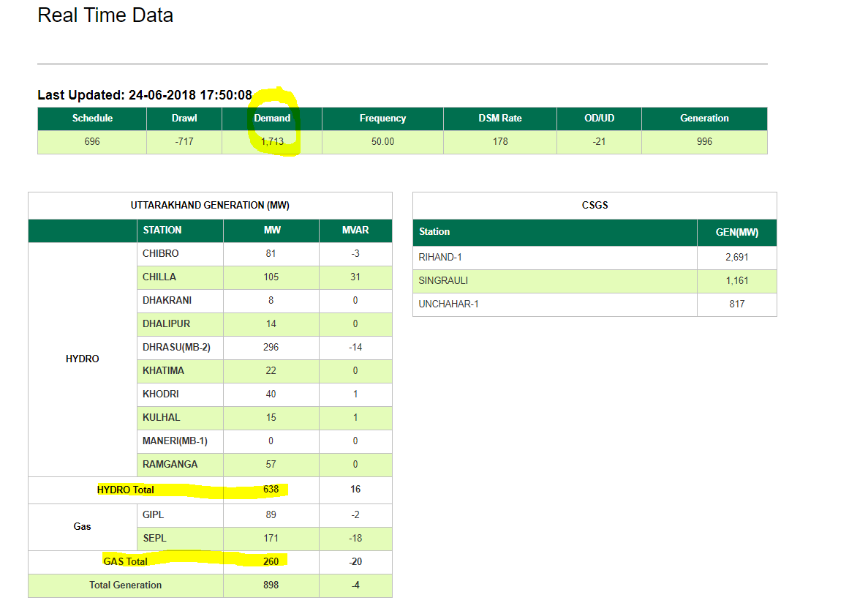Viewport: 868px width, 614px height.
Task: Click SINGRAULI generation value 1,161
Action: point(737,281)
